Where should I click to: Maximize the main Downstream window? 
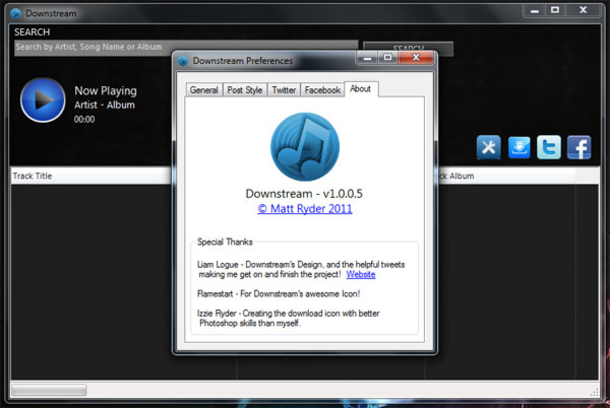tap(555, 10)
